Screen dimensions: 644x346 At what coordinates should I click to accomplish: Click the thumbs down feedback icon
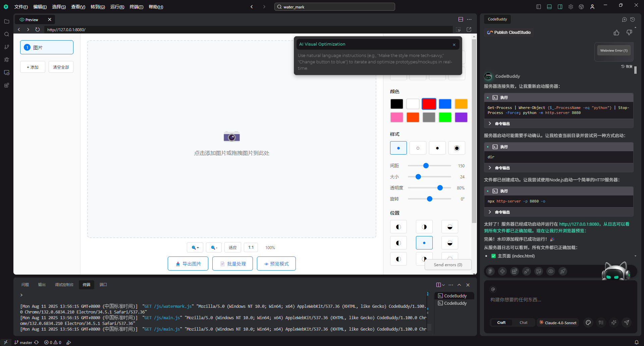point(629,33)
